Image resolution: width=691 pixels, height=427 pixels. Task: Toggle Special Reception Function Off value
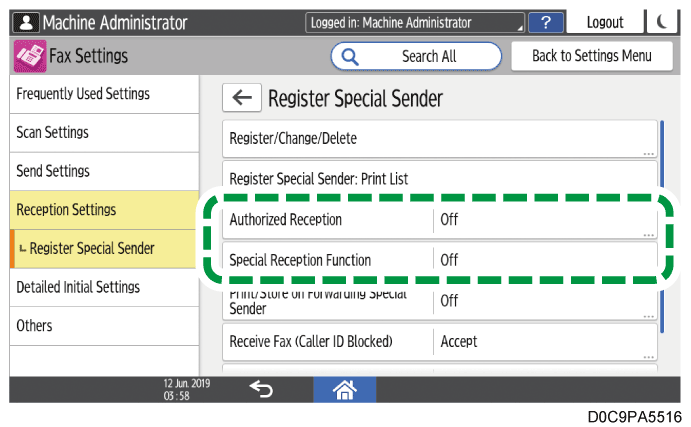pos(545,260)
